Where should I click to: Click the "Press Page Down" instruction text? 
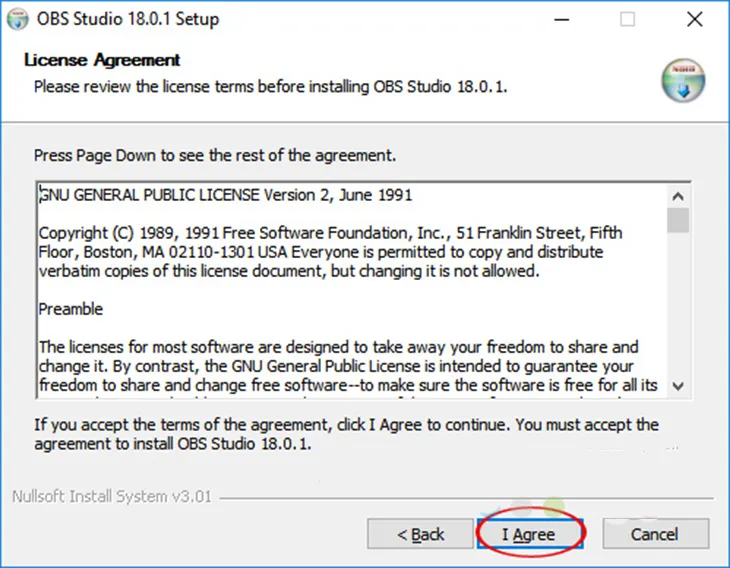[x=215, y=156]
